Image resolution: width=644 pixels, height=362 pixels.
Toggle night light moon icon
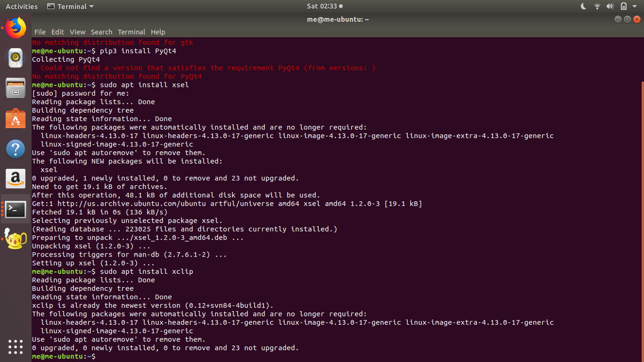[x=584, y=6]
